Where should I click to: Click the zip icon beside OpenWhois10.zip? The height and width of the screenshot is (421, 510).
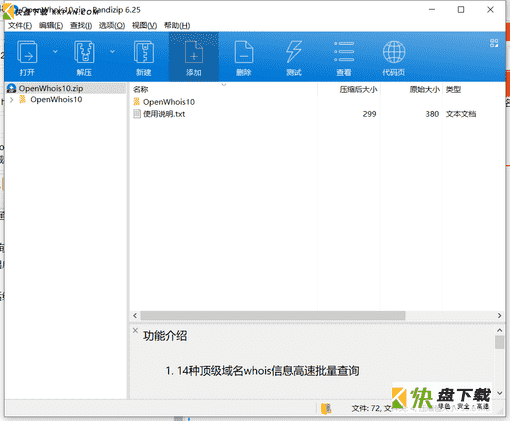point(11,88)
